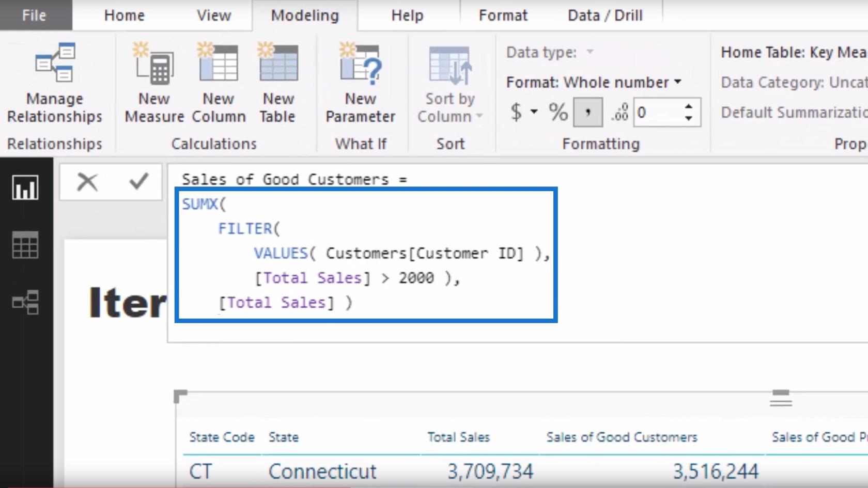Switch to Data view in sidebar
This screenshot has width=868, height=488.
(x=25, y=245)
